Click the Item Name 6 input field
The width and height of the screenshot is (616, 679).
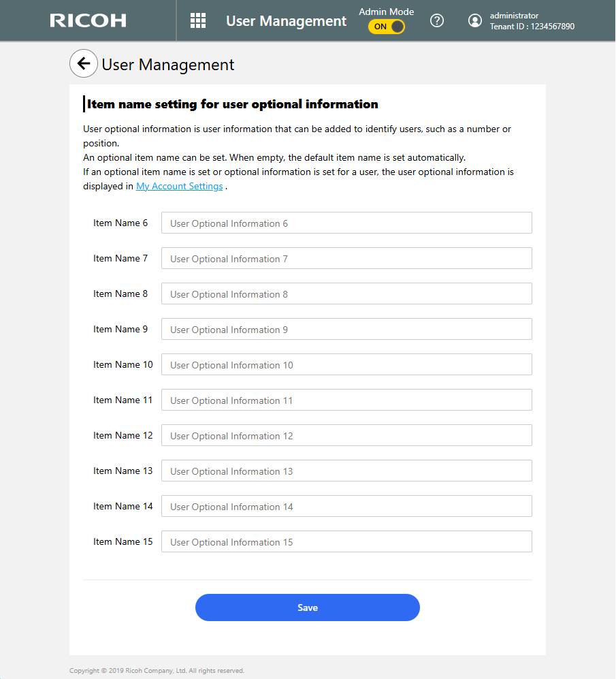346,223
